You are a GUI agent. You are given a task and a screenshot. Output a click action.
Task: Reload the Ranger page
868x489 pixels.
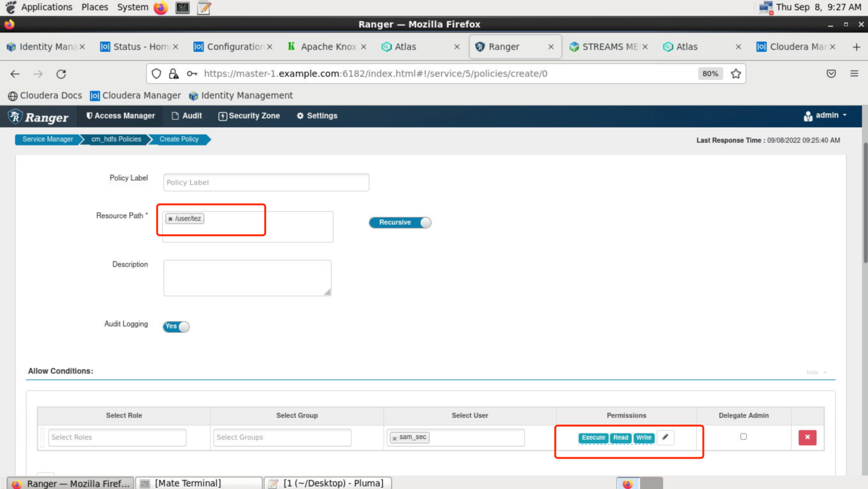pos(61,74)
